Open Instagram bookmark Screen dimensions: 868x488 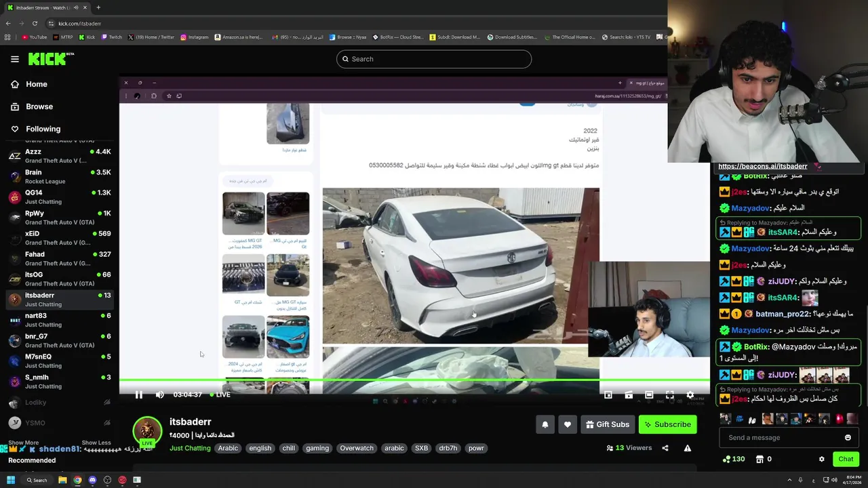click(x=195, y=37)
